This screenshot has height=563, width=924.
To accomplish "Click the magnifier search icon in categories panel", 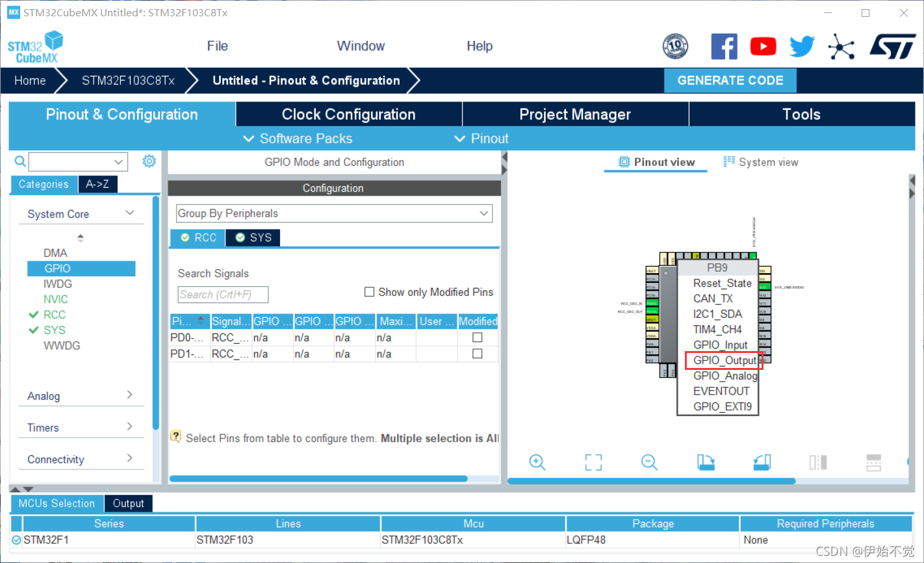I will pyautogui.click(x=20, y=161).
